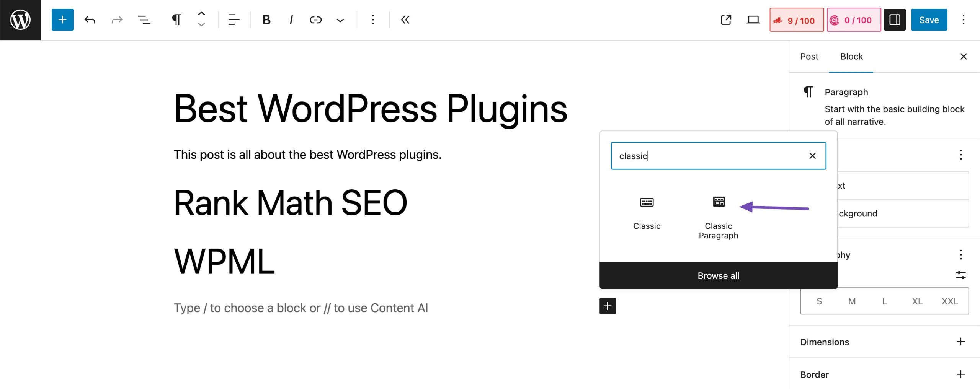The height and width of the screenshot is (389, 980).
Task: Open the device preview options
Action: point(753,20)
